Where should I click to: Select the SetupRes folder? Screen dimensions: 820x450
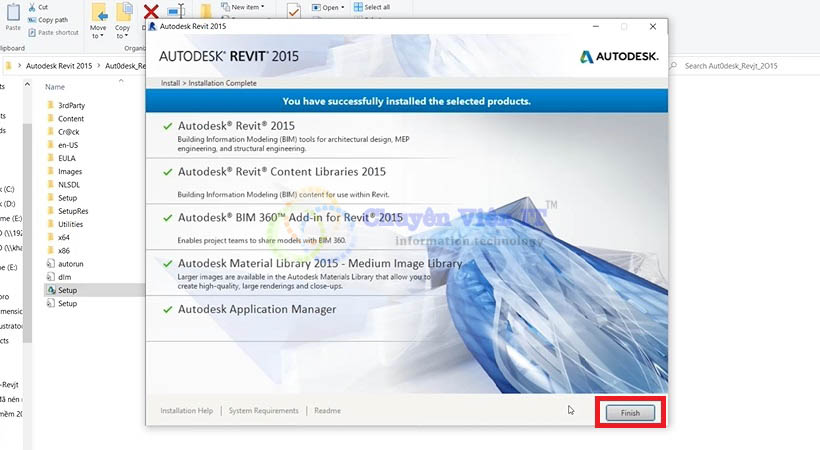[73, 211]
